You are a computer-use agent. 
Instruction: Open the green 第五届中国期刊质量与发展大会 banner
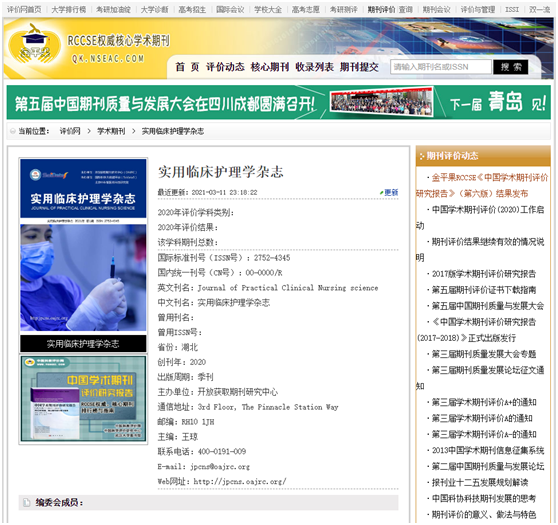click(x=279, y=103)
